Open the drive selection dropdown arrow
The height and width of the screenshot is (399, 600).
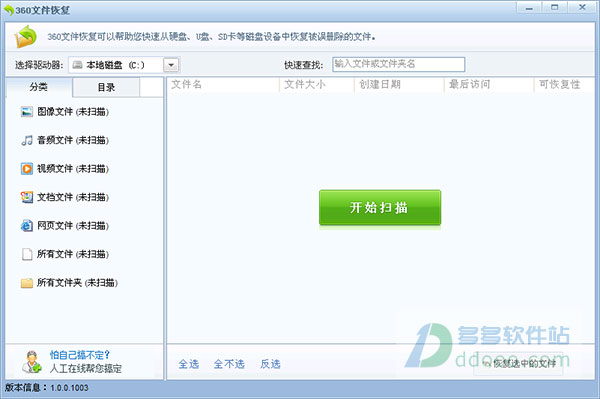171,65
